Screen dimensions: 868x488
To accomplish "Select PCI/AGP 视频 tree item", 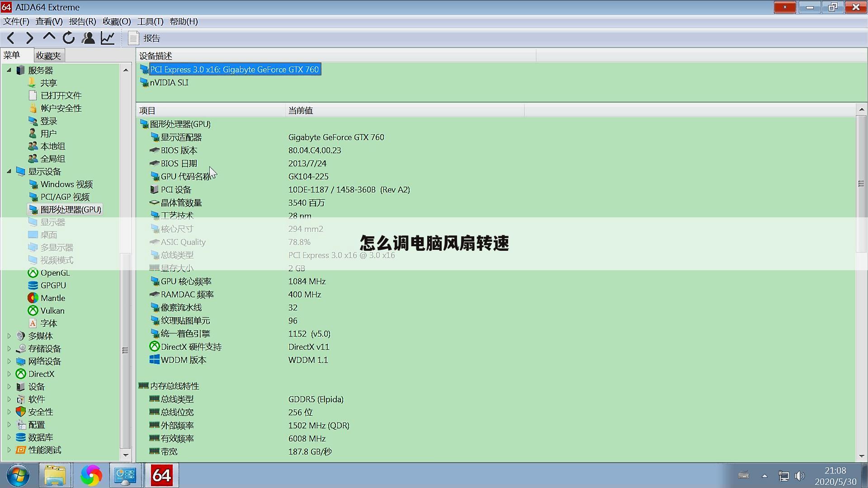I will pyautogui.click(x=65, y=197).
